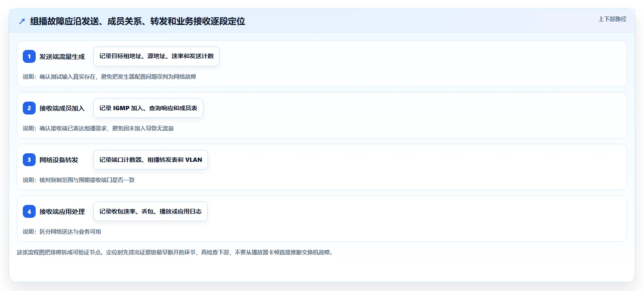Click the step 2 number badge

[29, 108]
